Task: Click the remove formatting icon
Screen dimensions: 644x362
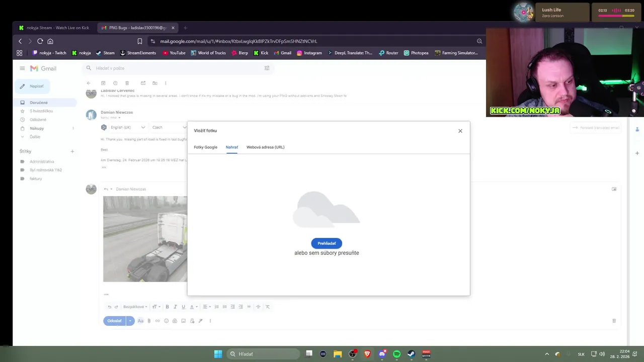Action: [268, 307]
